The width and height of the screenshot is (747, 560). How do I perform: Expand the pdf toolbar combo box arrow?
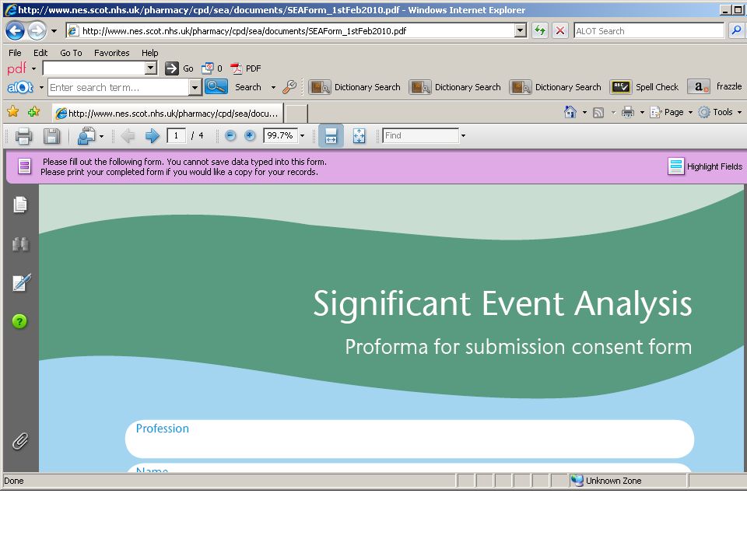150,68
